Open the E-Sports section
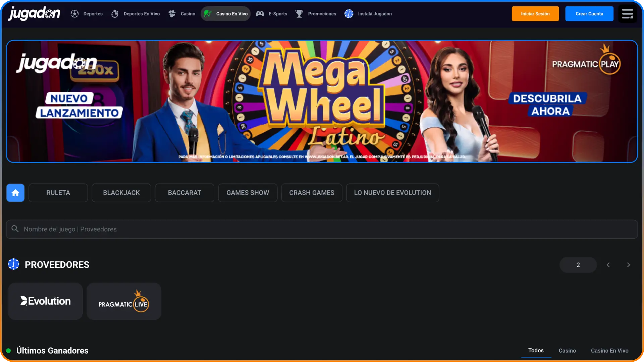Screen dimensions: 644x362 coord(272,14)
